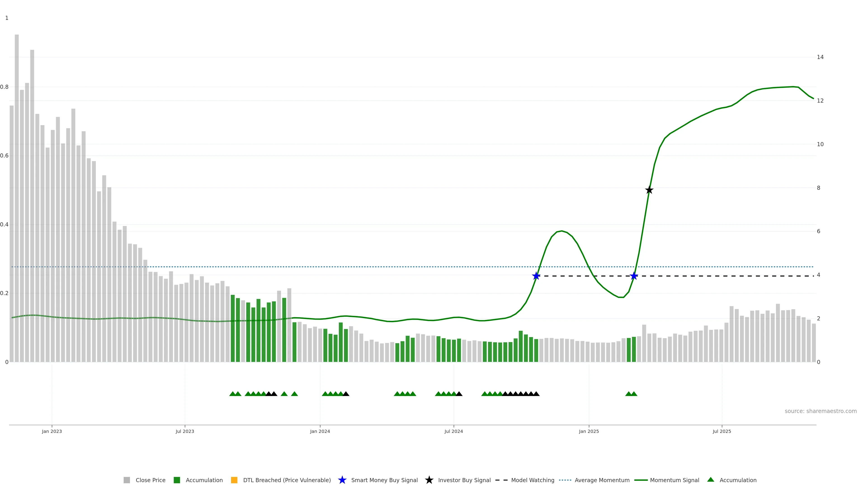Click the source sharemaestro.com text

(821, 411)
